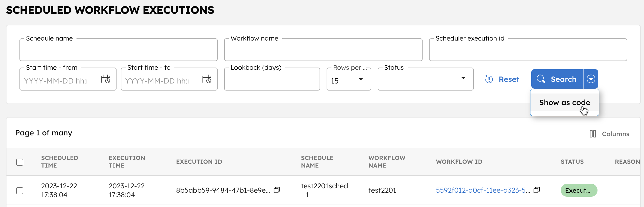Open the Status dropdown

[426, 79]
